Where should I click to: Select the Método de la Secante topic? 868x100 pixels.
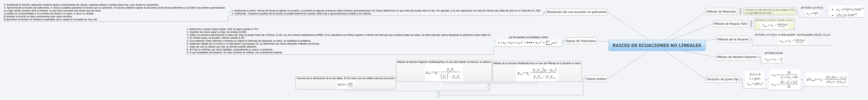click(x=733, y=39)
